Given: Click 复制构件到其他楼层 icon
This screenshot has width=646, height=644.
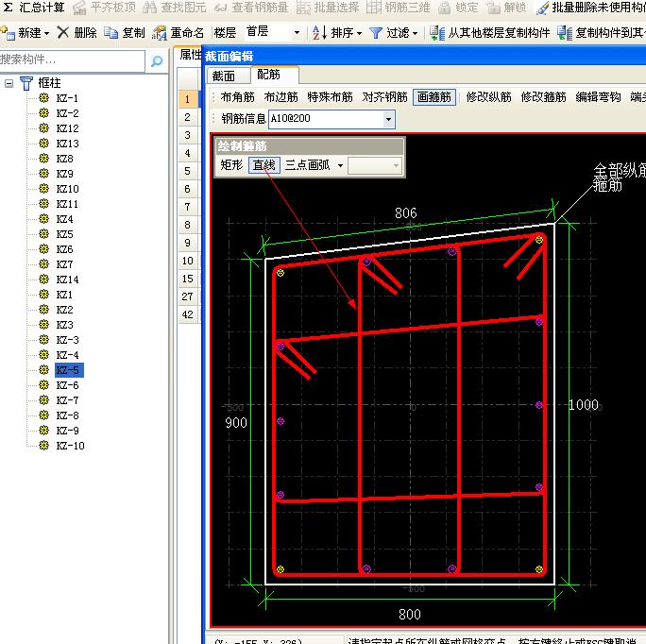Looking at the screenshot, I should [x=565, y=33].
